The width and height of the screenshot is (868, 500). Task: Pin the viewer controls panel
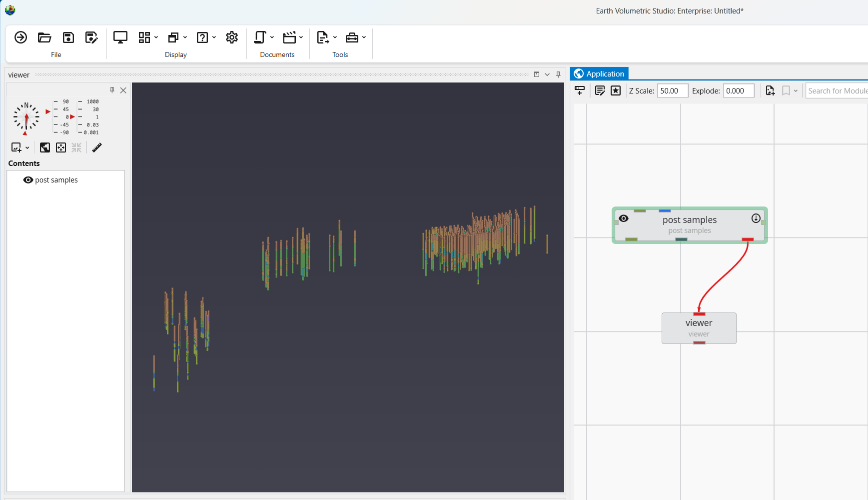(112, 90)
